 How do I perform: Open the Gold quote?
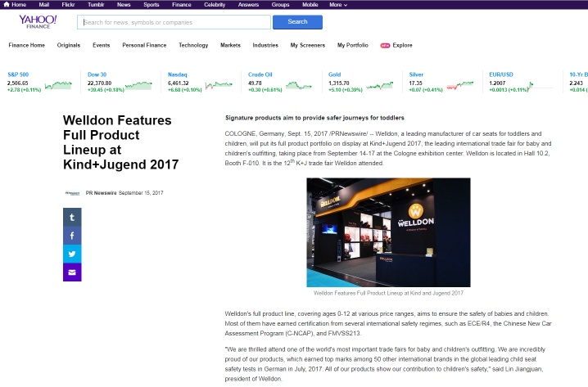pos(334,74)
